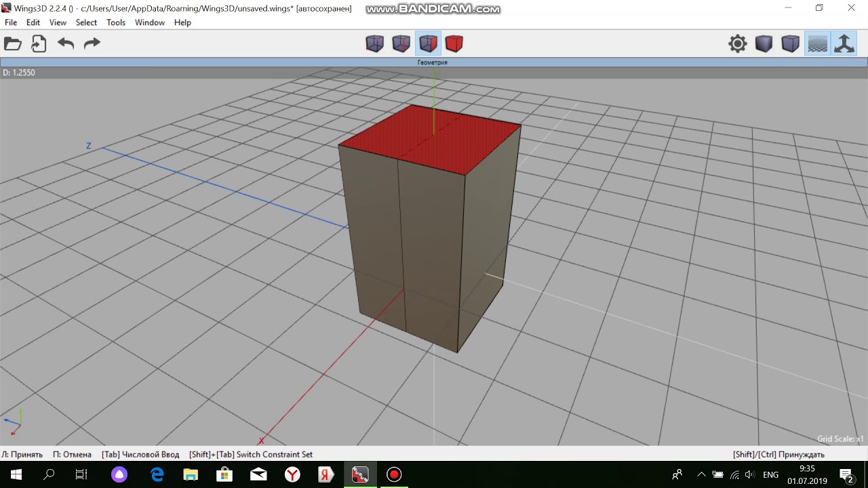Viewport: 868px width, 488px height.
Task: Open People icon in system tray
Action: click(677, 474)
